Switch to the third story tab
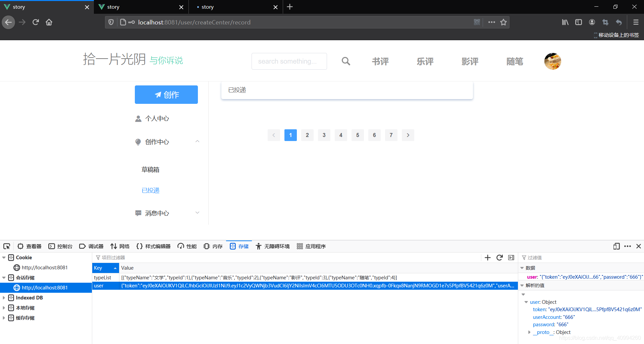 [236, 7]
